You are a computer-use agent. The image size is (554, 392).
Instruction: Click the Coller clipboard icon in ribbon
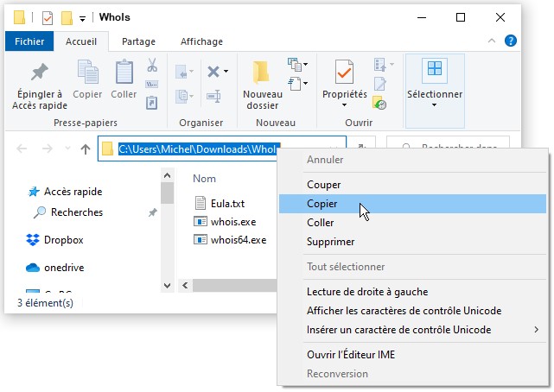click(124, 73)
